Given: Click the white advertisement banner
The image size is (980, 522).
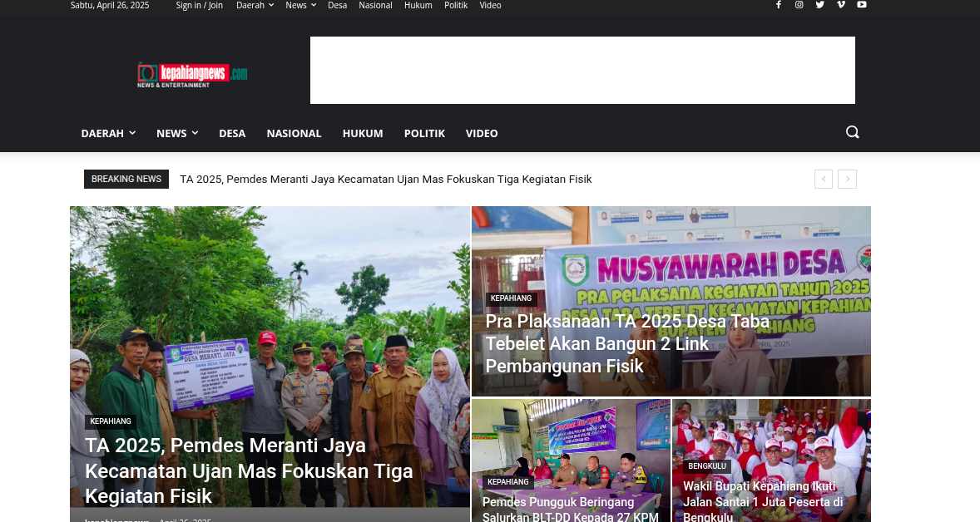Looking at the screenshot, I should 582,70.
